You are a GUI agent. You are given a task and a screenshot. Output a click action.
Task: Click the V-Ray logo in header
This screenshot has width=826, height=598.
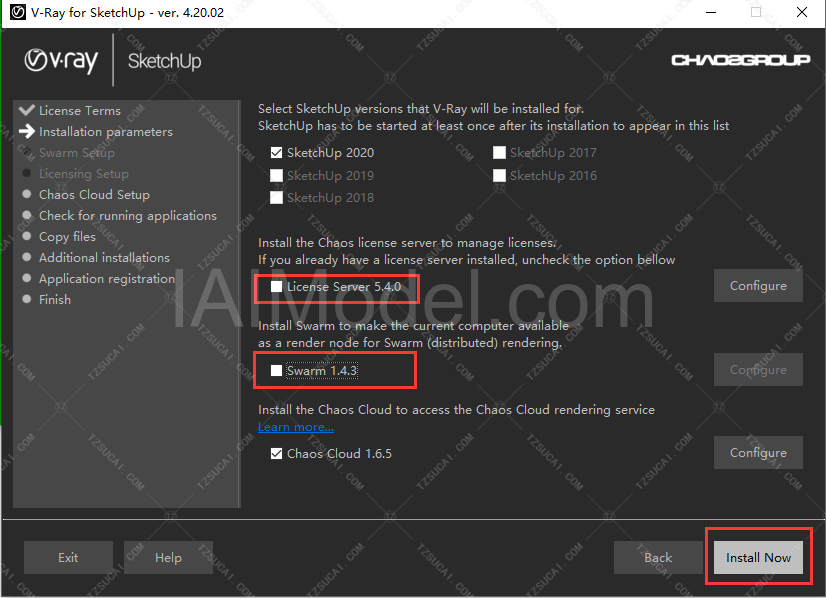pos(61,61)
